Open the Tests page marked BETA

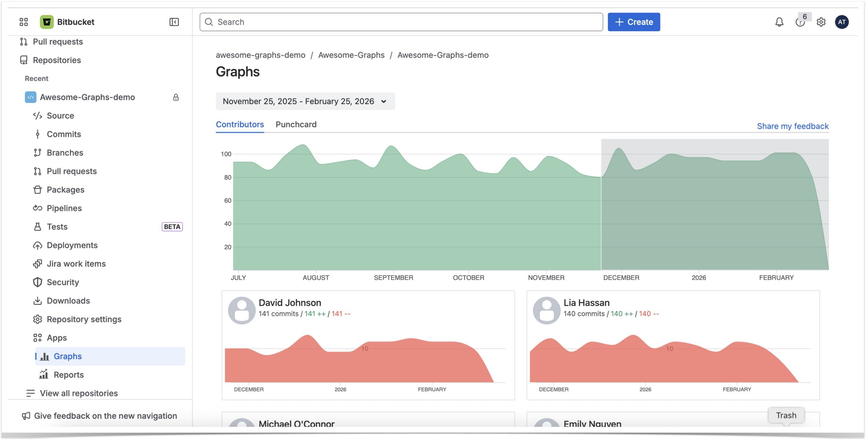click(57, 226)
